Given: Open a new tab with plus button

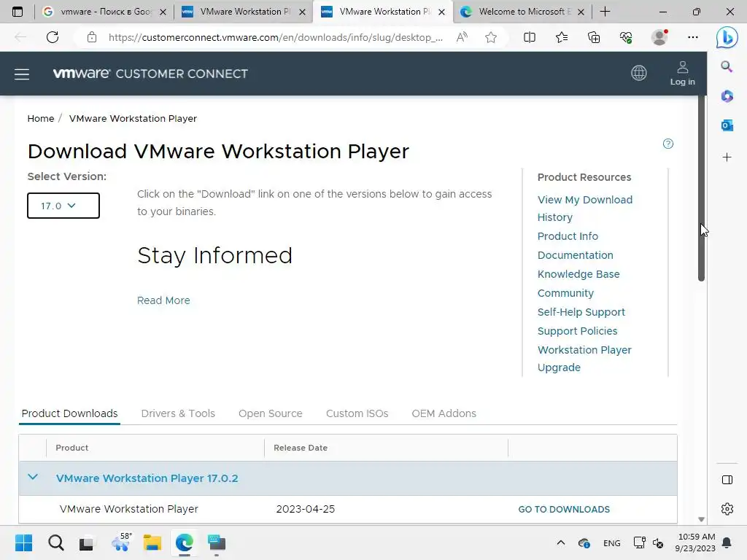Looking at the screenshot, I should (605, 12).
